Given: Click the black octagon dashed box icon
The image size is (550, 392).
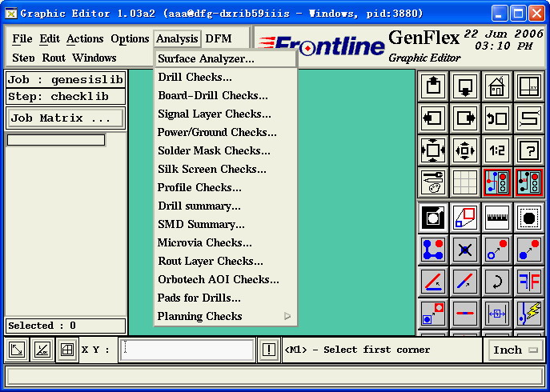Looking at the screenshot, I should [x=528, y=218].
